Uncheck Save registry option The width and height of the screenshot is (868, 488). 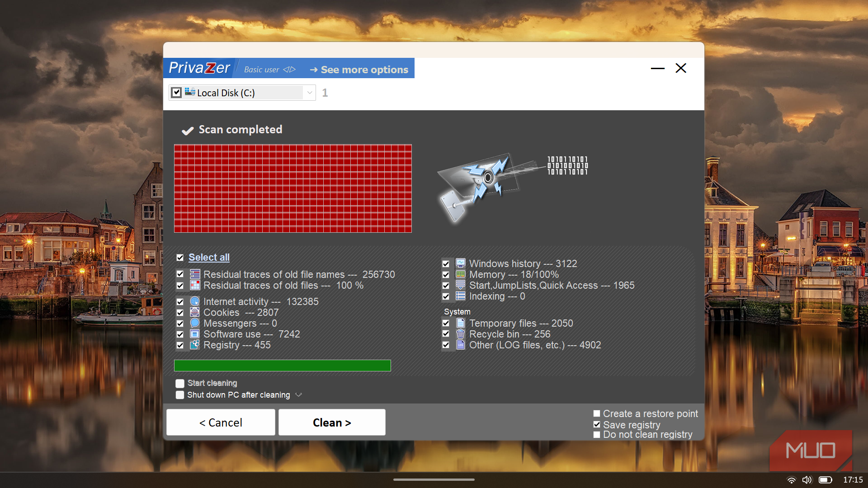point(597,425)
